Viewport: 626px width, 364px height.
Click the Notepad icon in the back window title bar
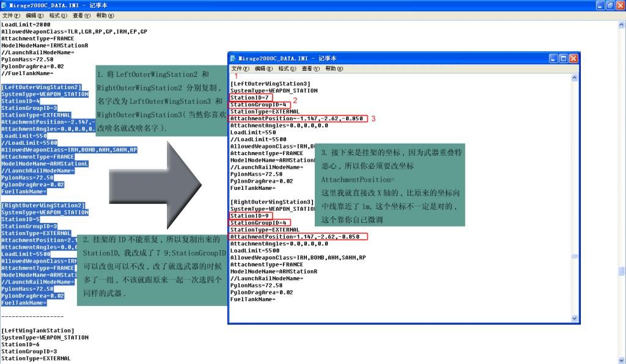click(4, 5)
